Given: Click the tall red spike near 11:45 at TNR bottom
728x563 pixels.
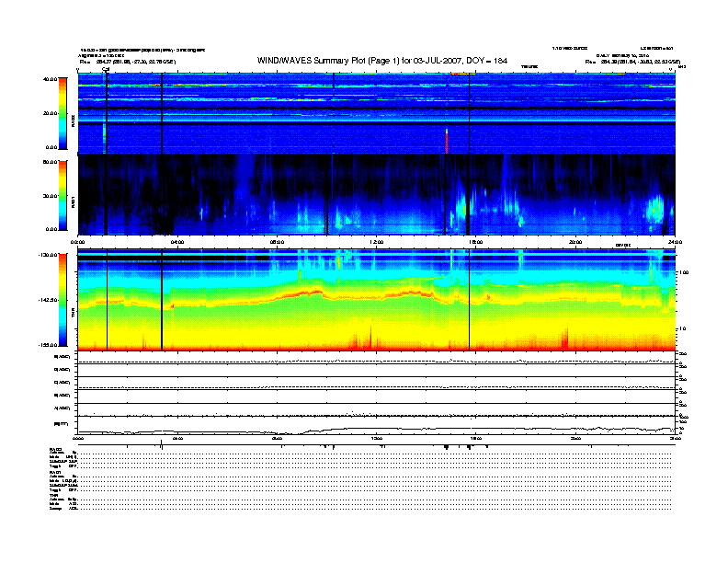Looking at the screenshot, I should tap(370, 337).
